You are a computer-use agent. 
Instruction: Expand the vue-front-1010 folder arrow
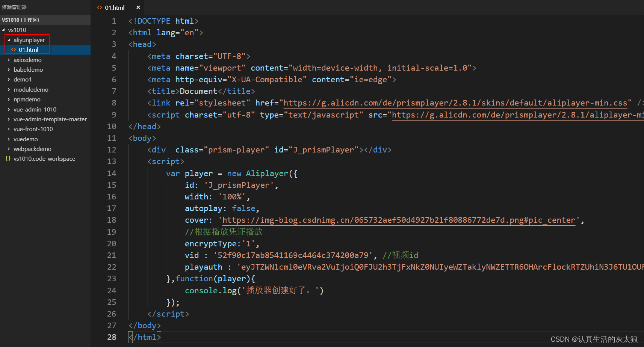(9, 129)
